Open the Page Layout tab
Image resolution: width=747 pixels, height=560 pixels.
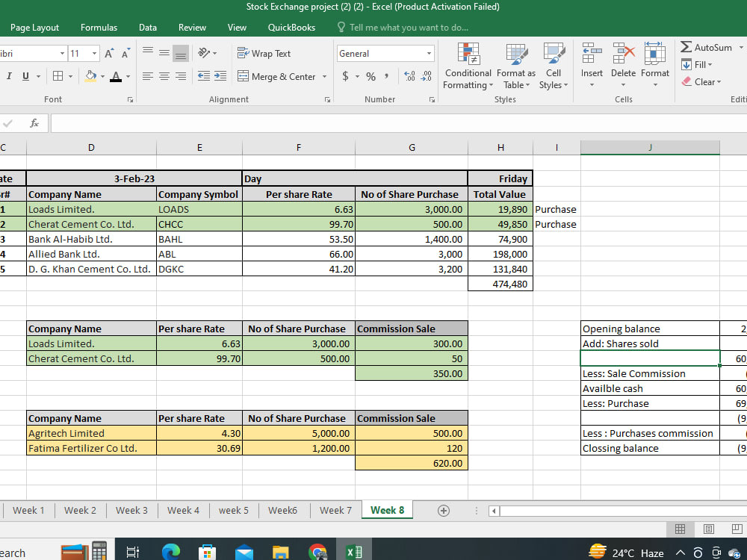[35, 28]
